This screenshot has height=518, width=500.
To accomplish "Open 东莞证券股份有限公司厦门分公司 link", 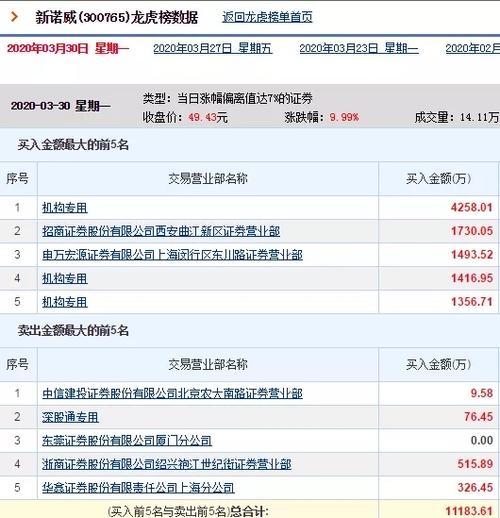I will 127,441.
